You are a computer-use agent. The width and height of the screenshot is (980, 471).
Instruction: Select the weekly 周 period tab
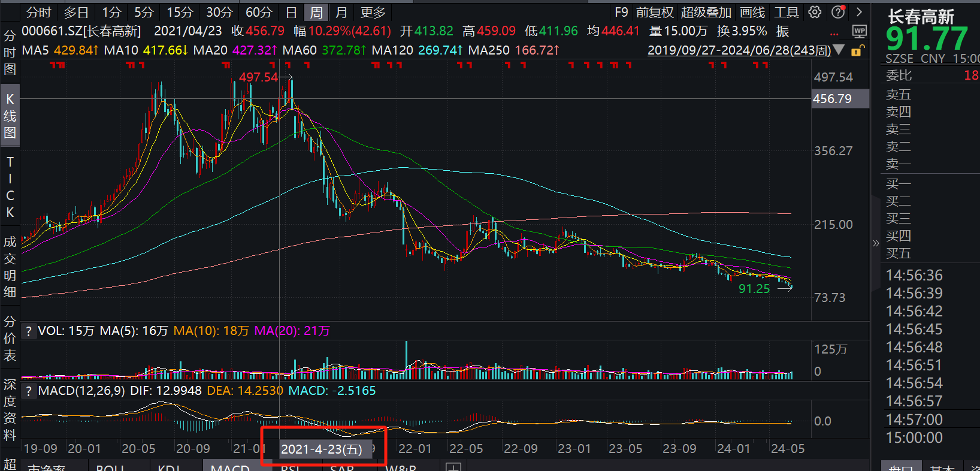tap(316, 12)
